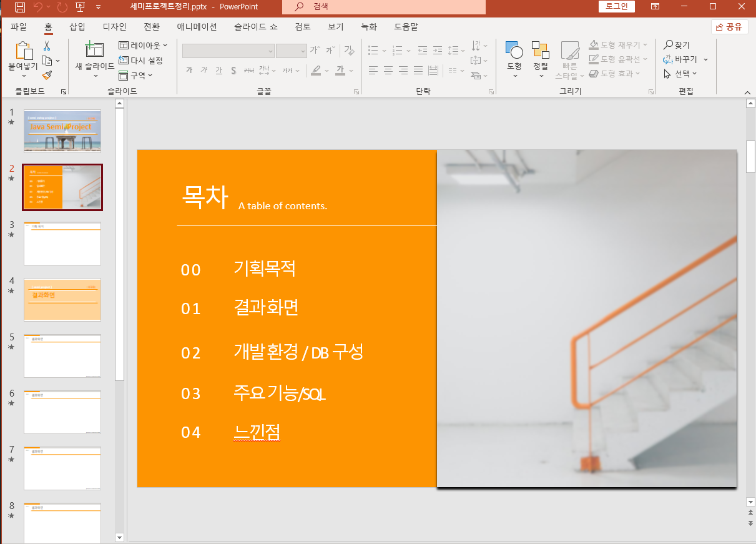Increase font size with 가^ button
Screen dimensions: 756x544
coord(315,51)
